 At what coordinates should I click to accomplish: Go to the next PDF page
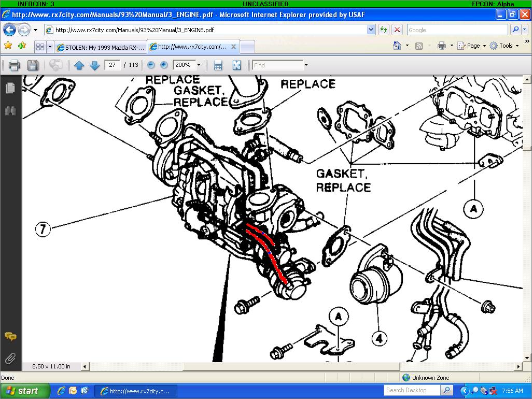[94, 65]
